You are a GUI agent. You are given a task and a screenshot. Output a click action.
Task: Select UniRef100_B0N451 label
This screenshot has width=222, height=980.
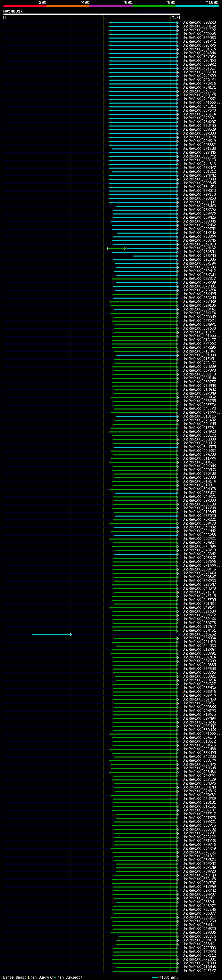point(199,630)
